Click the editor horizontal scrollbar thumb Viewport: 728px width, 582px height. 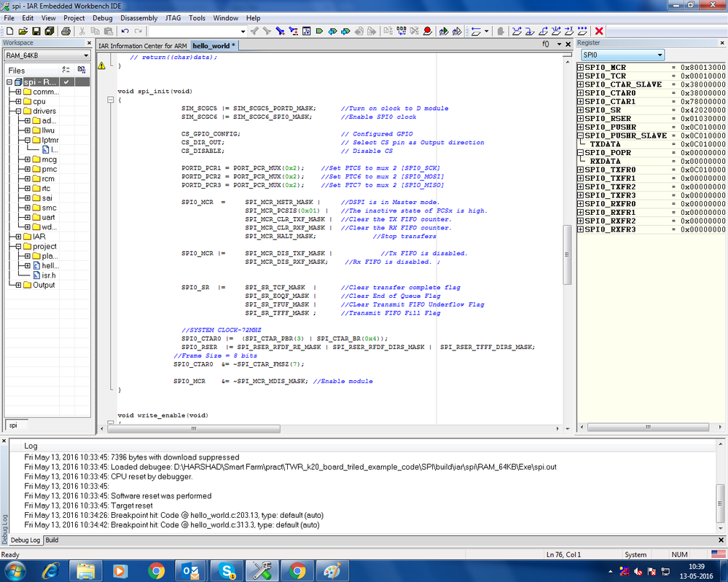click(194, 429)
